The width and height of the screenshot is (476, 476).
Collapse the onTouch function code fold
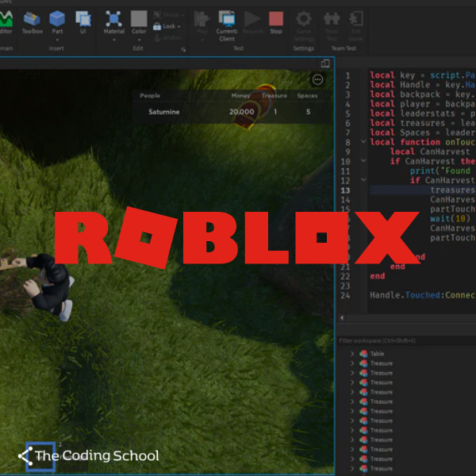click(363, 142)
